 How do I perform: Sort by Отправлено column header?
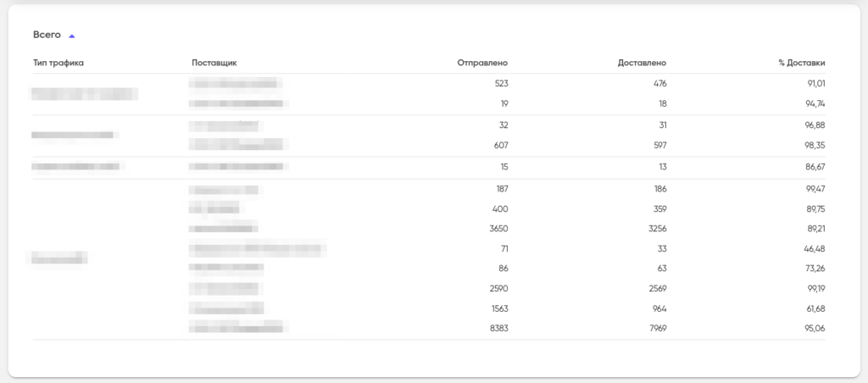click(x=482, y=63)
